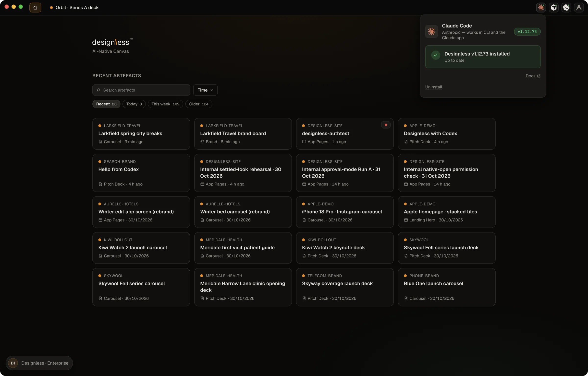Open the Codex terminal integration icon
This screenshot has height=376, width=588.
click(x=566, y=8)
